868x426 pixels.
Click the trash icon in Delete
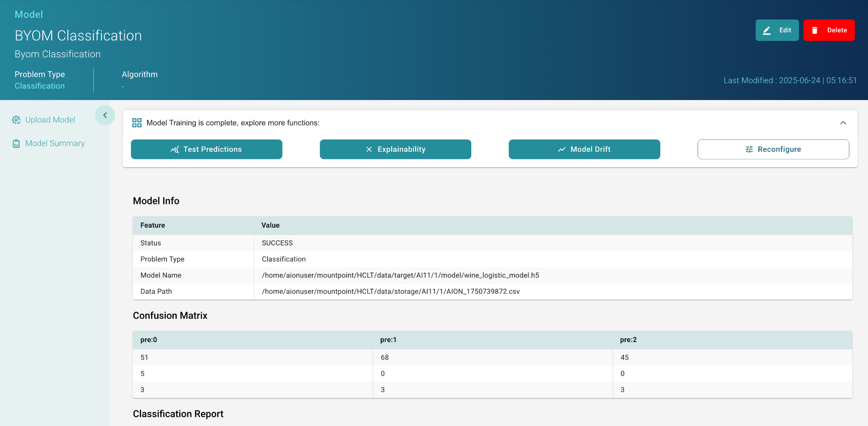coord(815,31)
